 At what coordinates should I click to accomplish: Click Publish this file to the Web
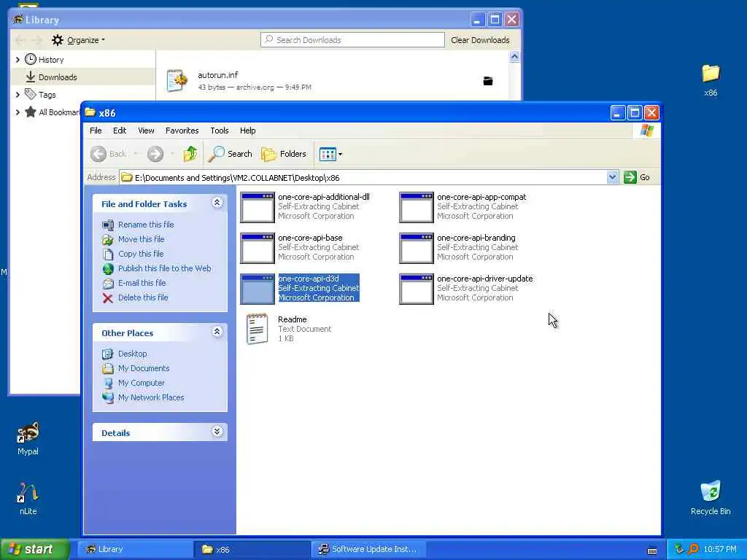tap(164, 268)
